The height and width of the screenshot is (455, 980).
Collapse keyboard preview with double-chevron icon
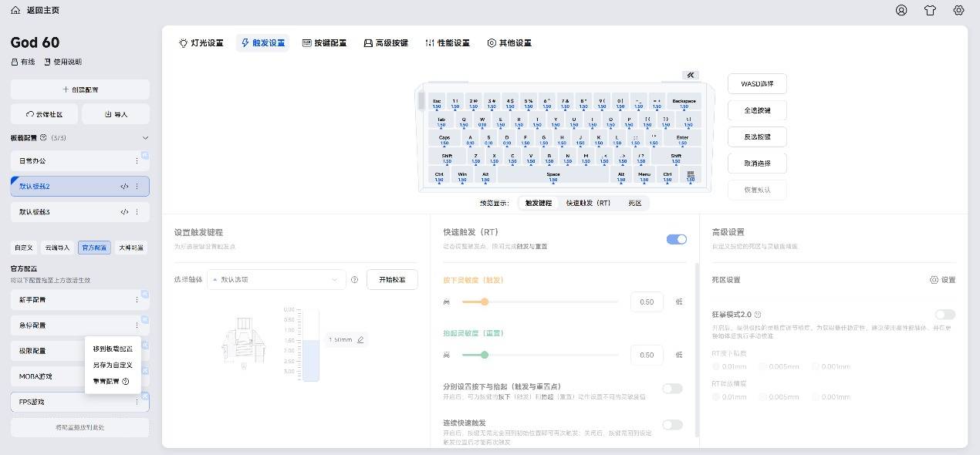point(691,75)
